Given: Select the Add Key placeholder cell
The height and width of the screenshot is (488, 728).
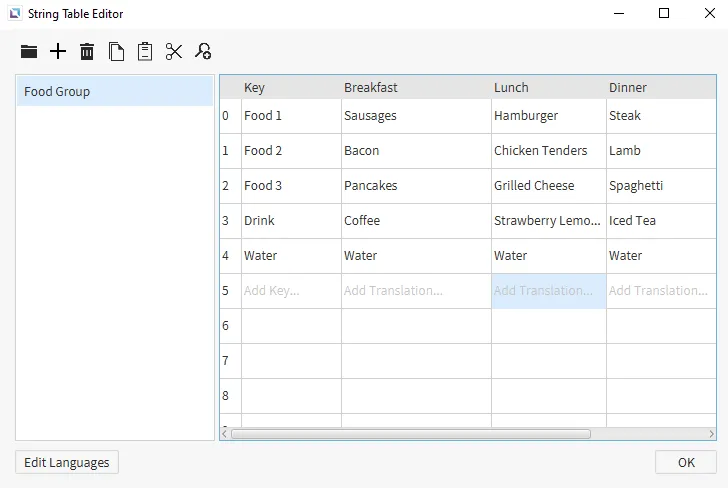Looking at the screenshot, I should tap(291, 291).
